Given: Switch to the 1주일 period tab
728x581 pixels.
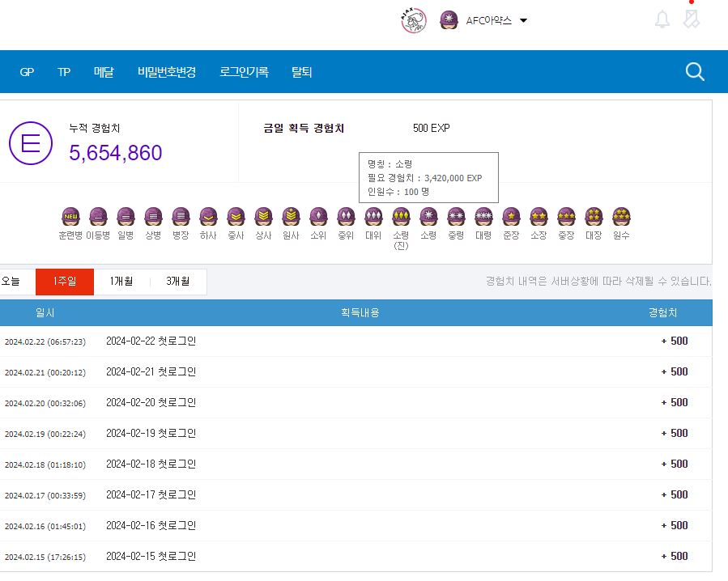Looking at the screenshot, I should (x=65, y=282).
